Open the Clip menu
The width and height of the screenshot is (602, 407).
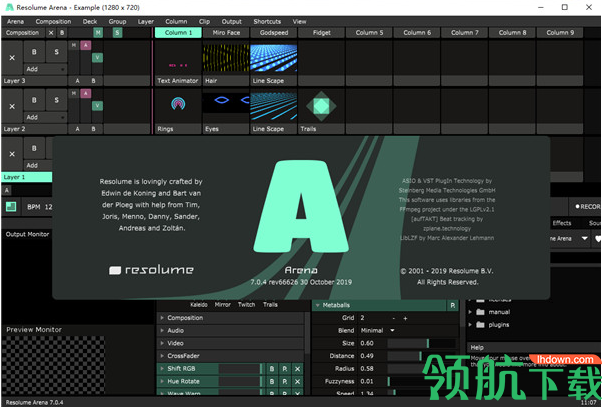click(204, 22)
